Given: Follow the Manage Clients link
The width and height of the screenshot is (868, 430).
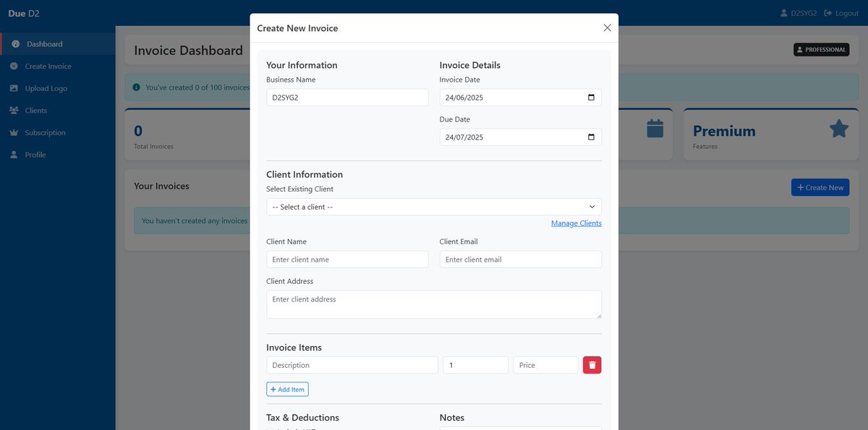Looking at the screenshot, I should [576, 223].
